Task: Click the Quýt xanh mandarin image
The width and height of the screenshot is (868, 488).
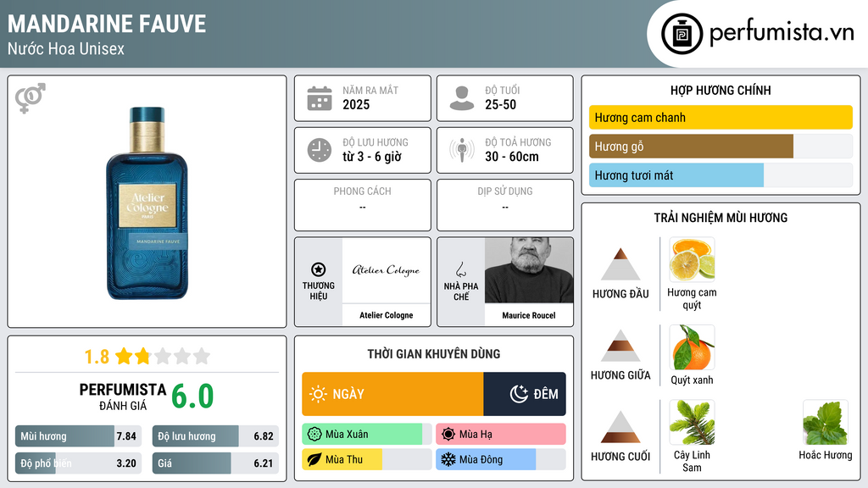Action: (692, 347)
